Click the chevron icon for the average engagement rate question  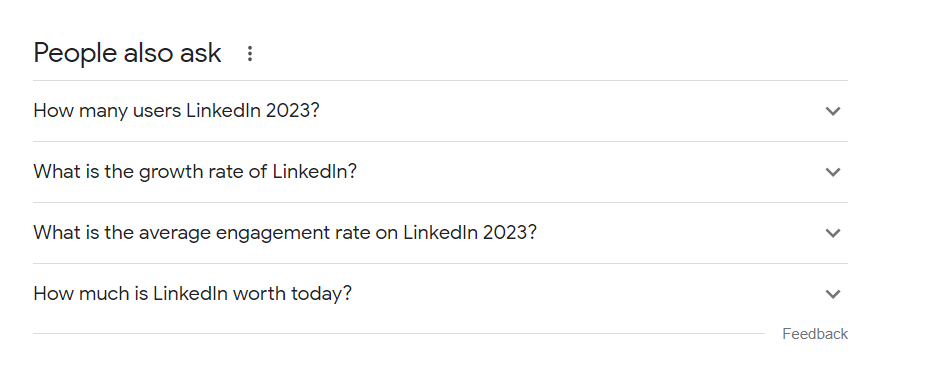coord(833,233)
